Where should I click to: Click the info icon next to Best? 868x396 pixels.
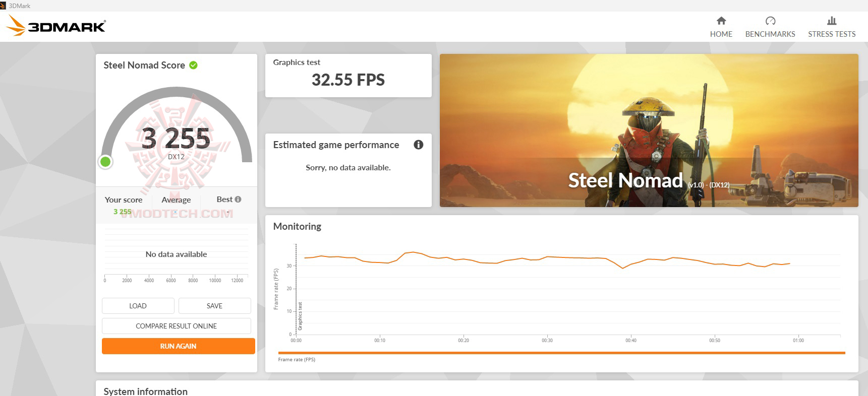point(238,199)
